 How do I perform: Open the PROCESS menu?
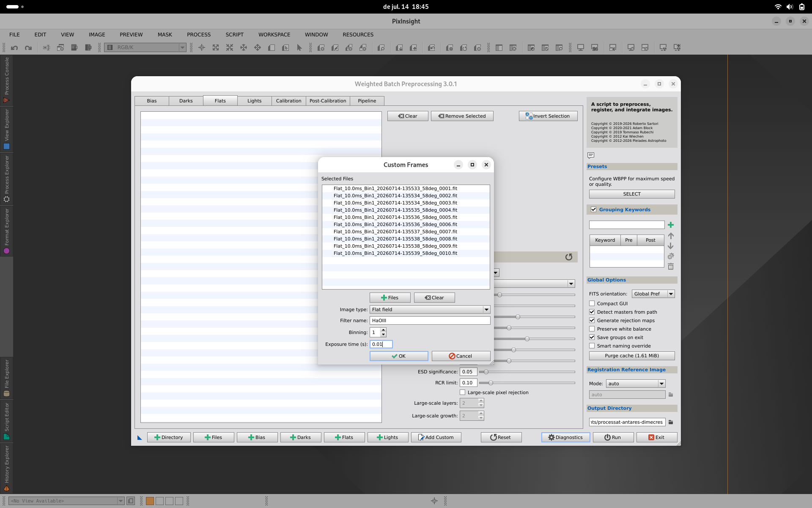pos(199,35)
